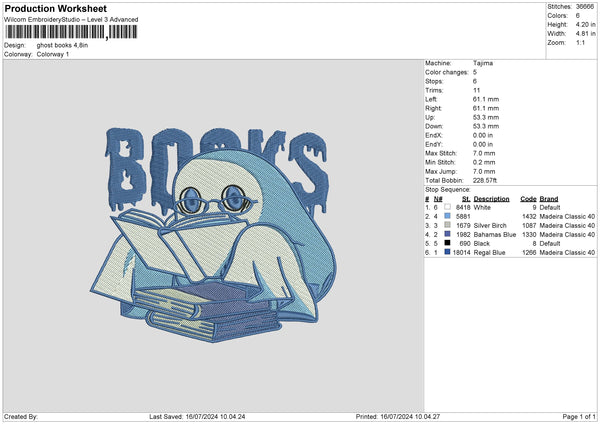Click the Black thread color swatch
This screenshot has height=424, width=600.
point(447,243)
